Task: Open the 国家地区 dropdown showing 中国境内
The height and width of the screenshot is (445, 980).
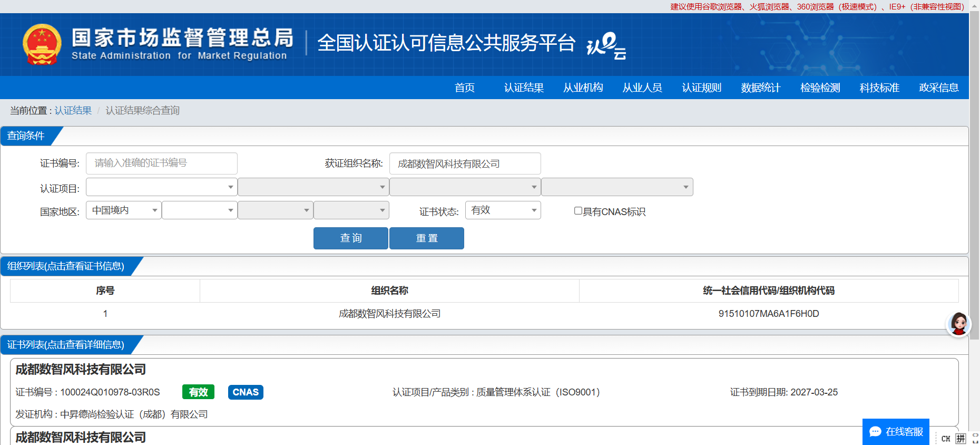Action: click(x=124, y=210)
